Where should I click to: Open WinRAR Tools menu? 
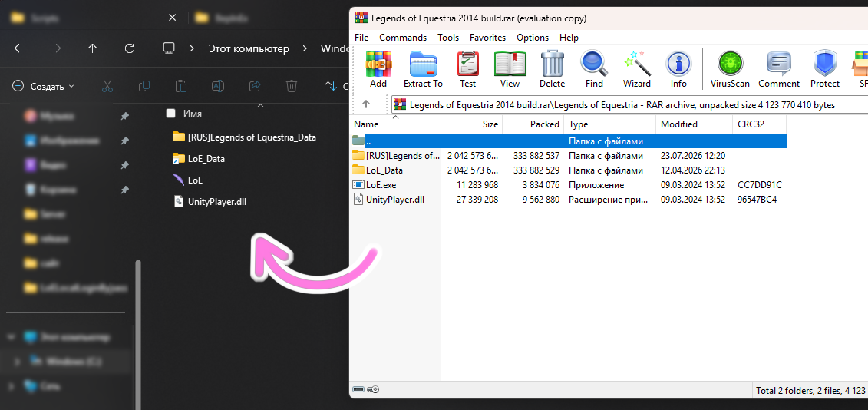point(448,38)
